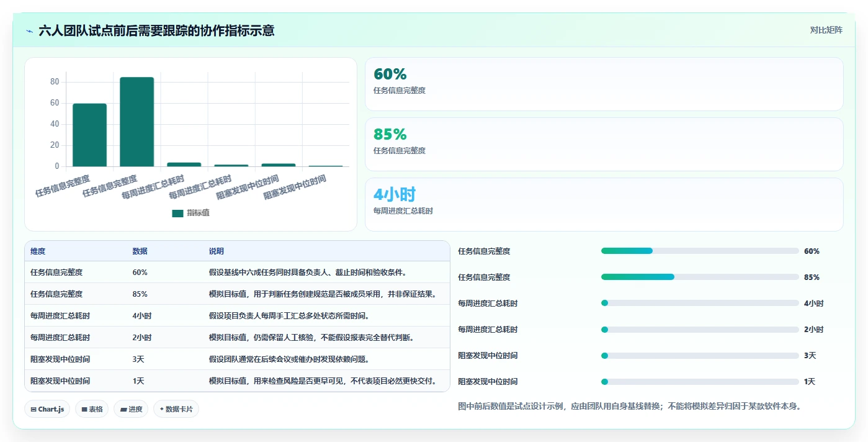Click the y-axis tick label 40

(x=55, y=124)
